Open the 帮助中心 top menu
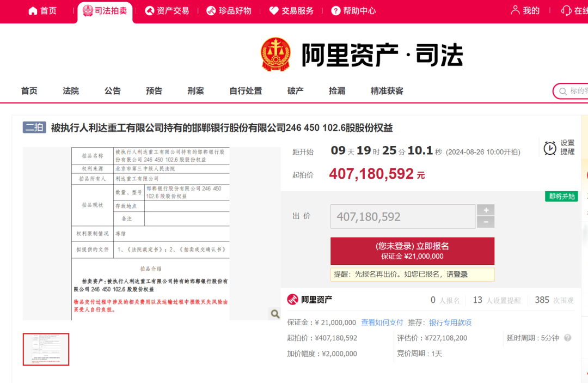The width and height of the screenshot is (588, 383). coord(354,11)
